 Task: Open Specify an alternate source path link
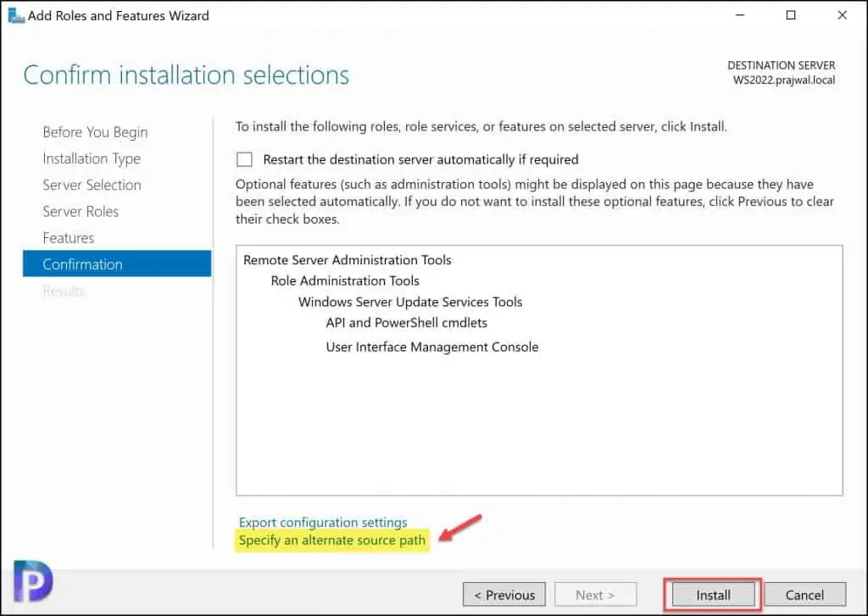(332, 540)
